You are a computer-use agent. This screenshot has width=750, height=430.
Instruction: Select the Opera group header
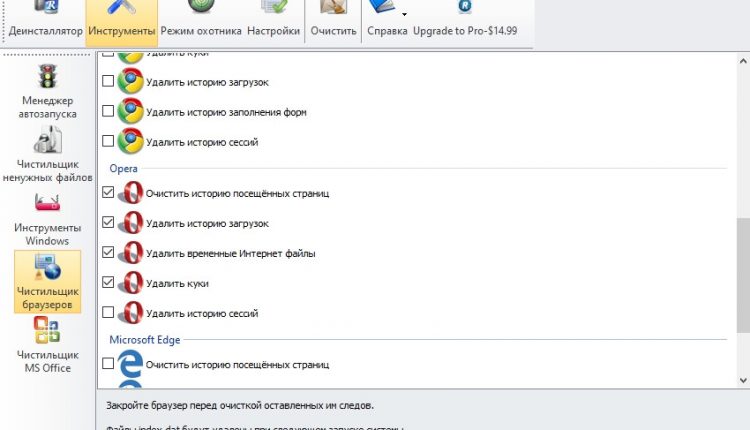(x=123, y=168)
